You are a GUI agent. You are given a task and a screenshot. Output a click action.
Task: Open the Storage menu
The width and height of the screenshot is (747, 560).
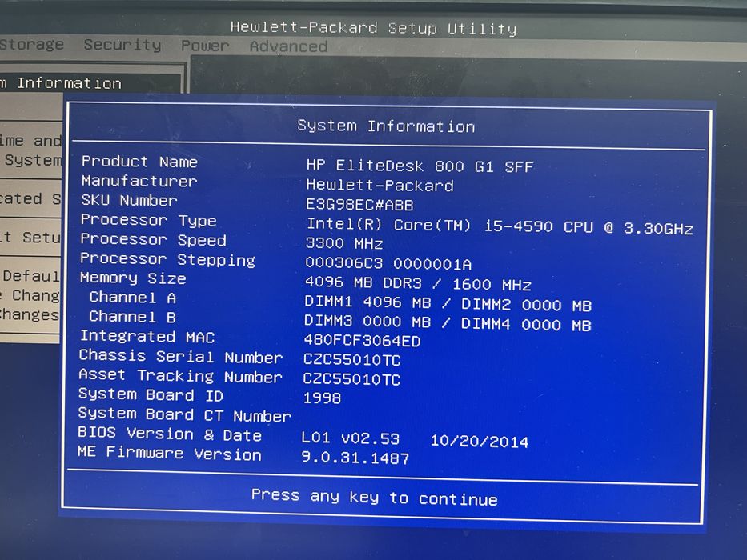(x=32, y=44)
